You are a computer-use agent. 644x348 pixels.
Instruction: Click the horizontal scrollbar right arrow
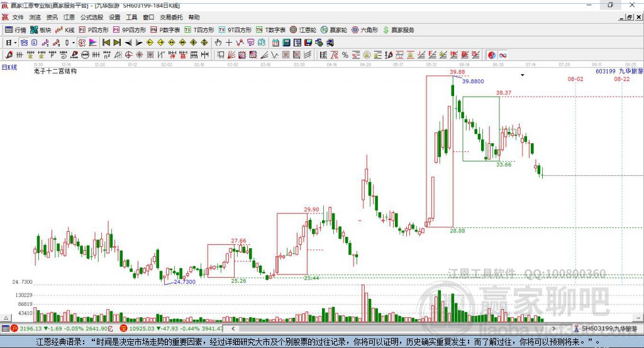pyautogui.click(x=553, y=329)
